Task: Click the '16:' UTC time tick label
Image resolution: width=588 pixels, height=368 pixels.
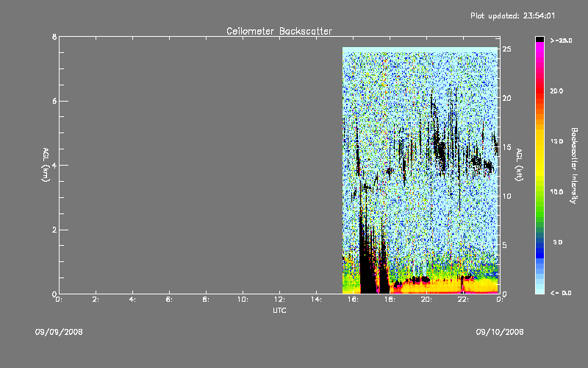Action: (x=353, y=300)
